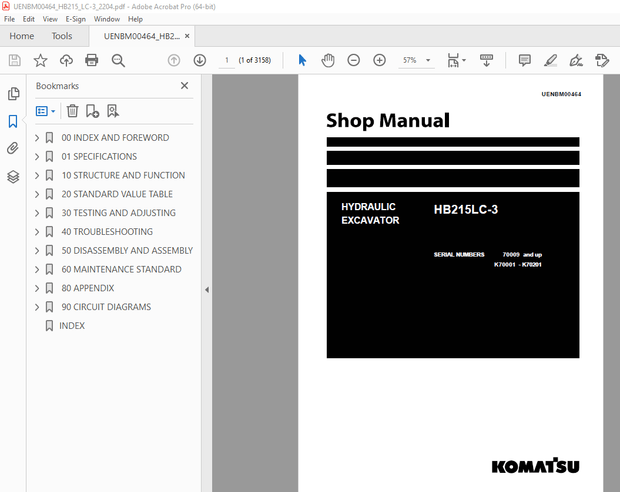This screenshot has height=492, width=620.
Task: Open the Edit menu
Action: pyautogui.click(x=28, y=19)
